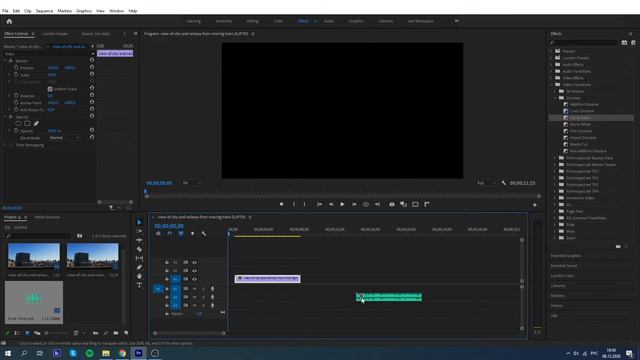Click the Add Marker button in Program monitor
The width and height of the screenshot is (640, 360).
[x=281, y=204]
